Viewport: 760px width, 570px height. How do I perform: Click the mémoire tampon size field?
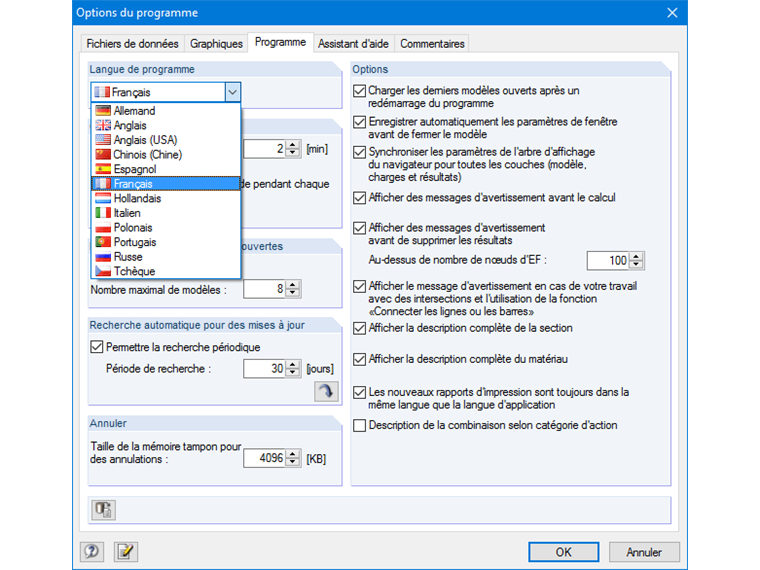pos(265,458)
